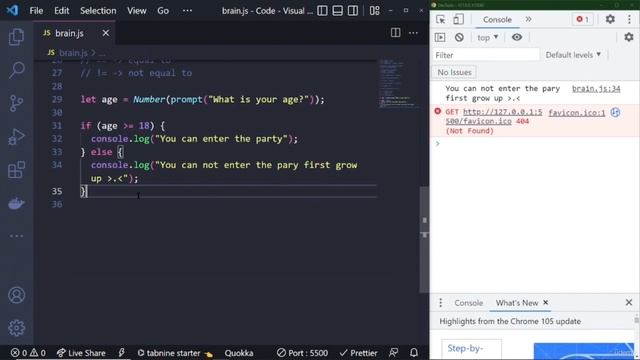This screenshot has height=360, width=640.
Task: Select the brain.js editor tab
Action: (76, 33)
